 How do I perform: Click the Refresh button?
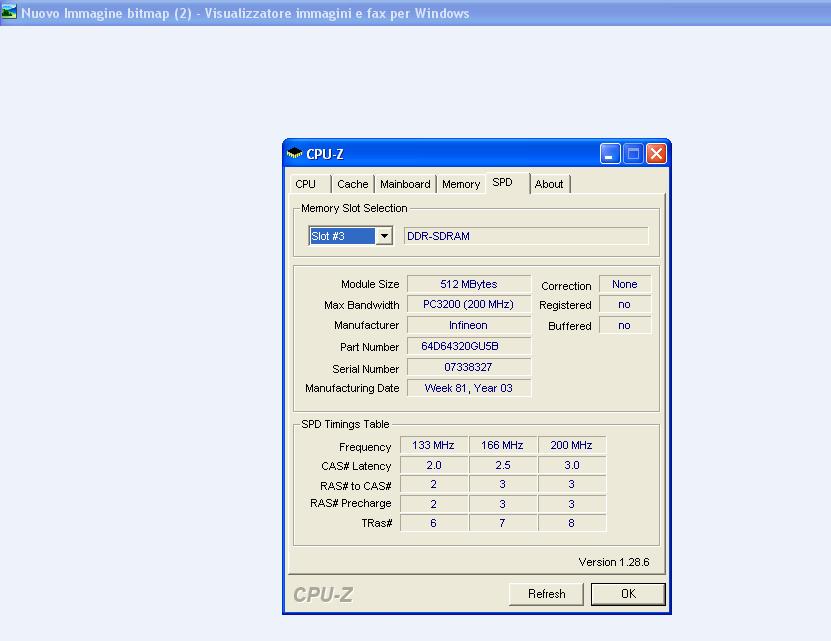[x=546, y=594]
